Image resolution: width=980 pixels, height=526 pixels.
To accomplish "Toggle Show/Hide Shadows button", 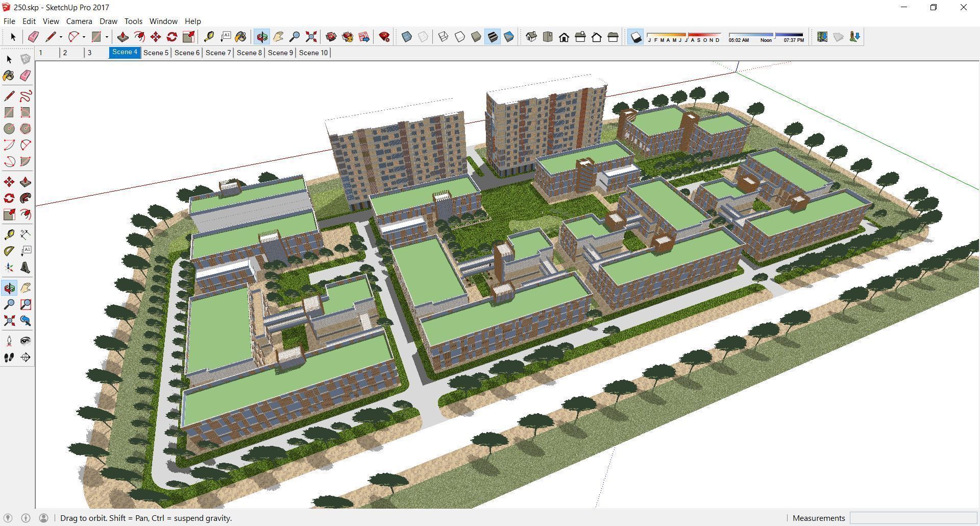I will click(635, 37).
